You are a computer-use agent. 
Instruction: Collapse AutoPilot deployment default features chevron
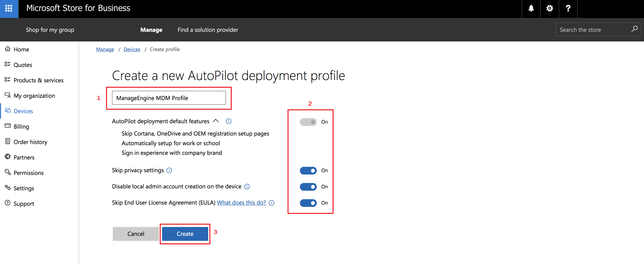(x=216, y=121)
